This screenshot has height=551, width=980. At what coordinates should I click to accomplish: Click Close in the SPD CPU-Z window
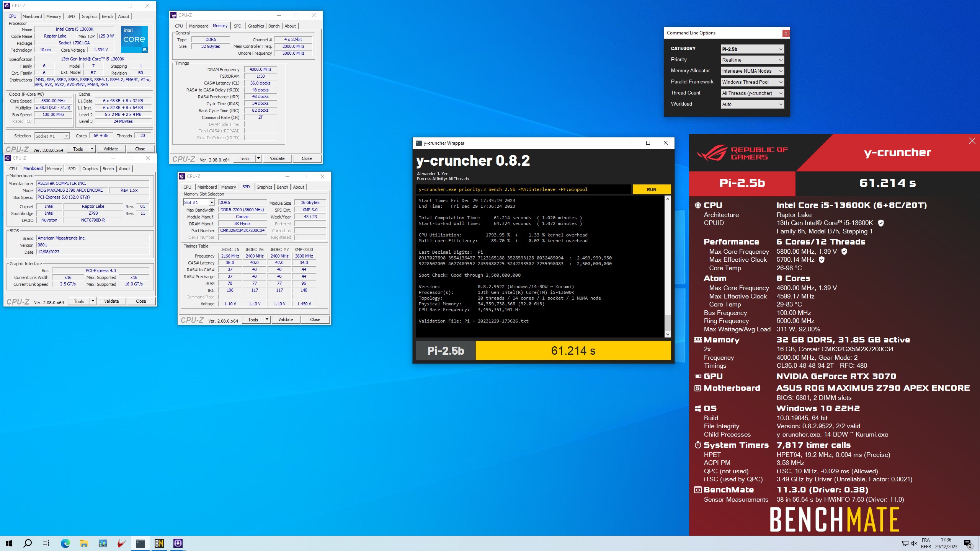(315, 320)
